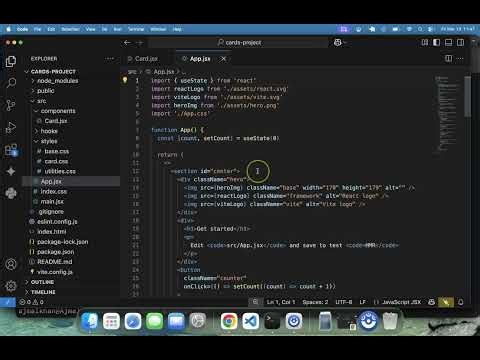Go forward with the right arrow
This screenshot has height=360, width=480.
point(140,42)
